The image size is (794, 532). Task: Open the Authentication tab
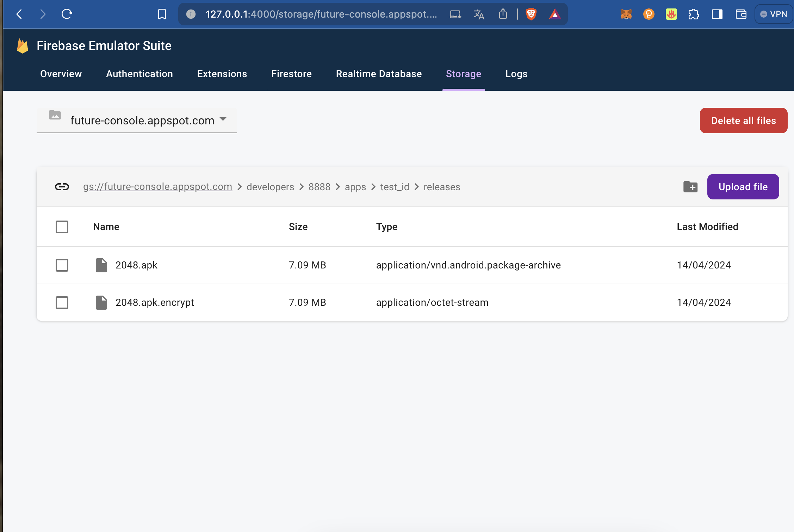pos(139,74)
